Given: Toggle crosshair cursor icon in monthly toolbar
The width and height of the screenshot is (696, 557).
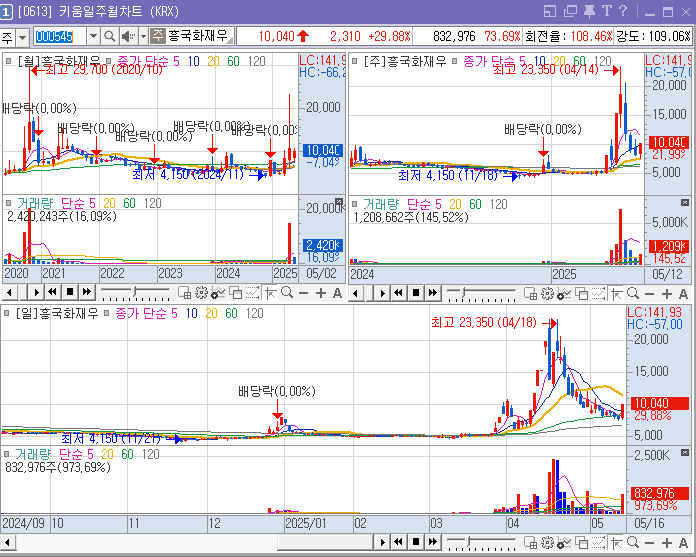Looking at the screenshot, I should [x=270, y=293].
